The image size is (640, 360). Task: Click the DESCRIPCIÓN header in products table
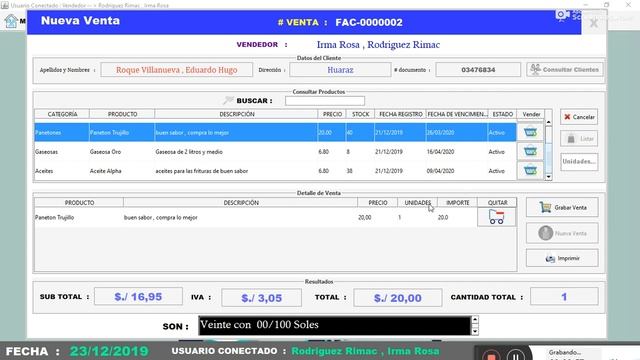[x=236, y=114]
